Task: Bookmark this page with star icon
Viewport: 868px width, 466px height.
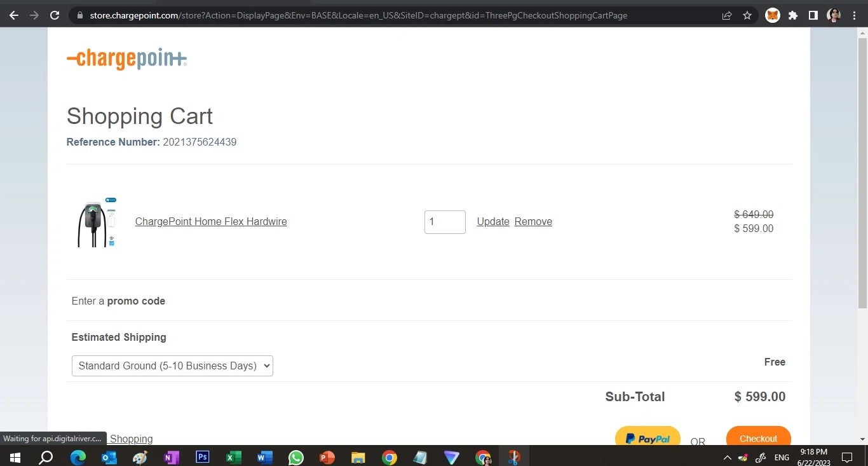Action: (x=747, y=15)
